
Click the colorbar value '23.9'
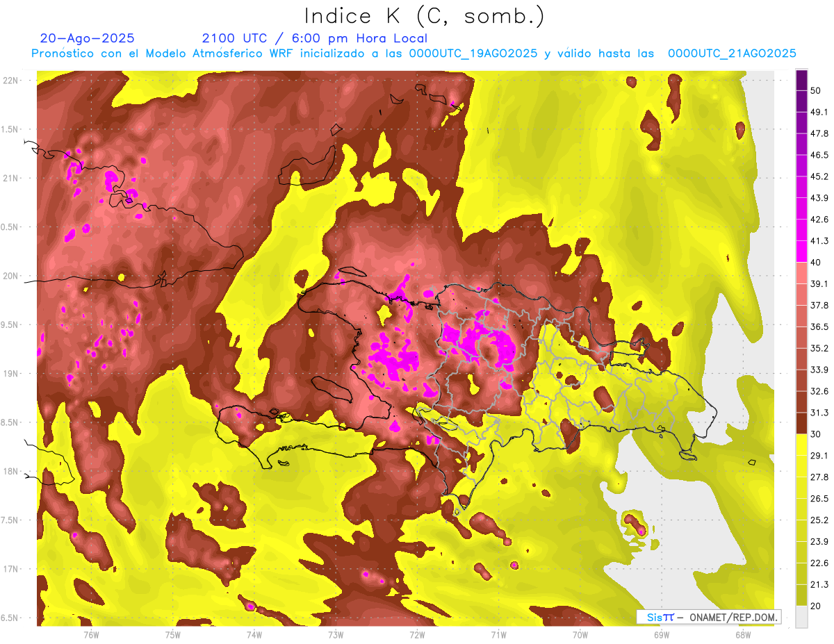point(819,542)
